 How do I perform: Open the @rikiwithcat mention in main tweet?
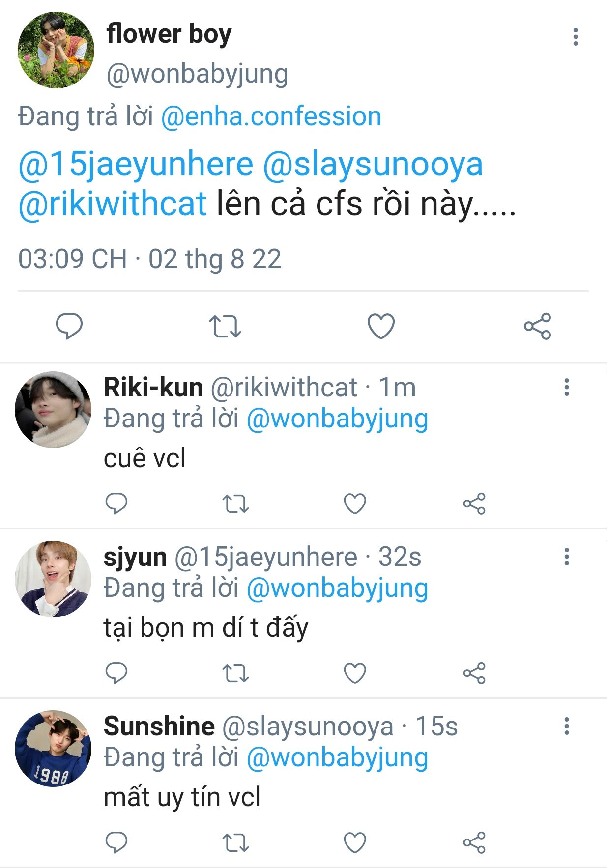[x=112, y=203]
